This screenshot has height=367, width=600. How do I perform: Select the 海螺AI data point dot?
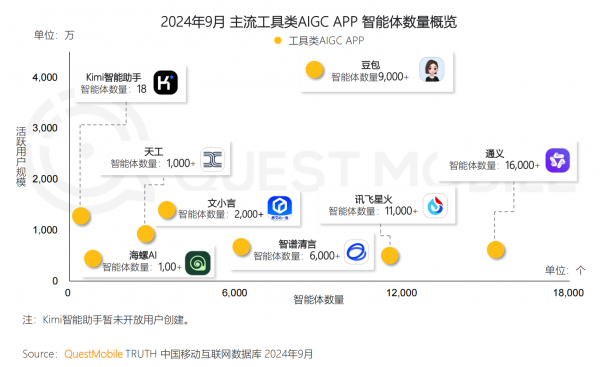point(93,259)
